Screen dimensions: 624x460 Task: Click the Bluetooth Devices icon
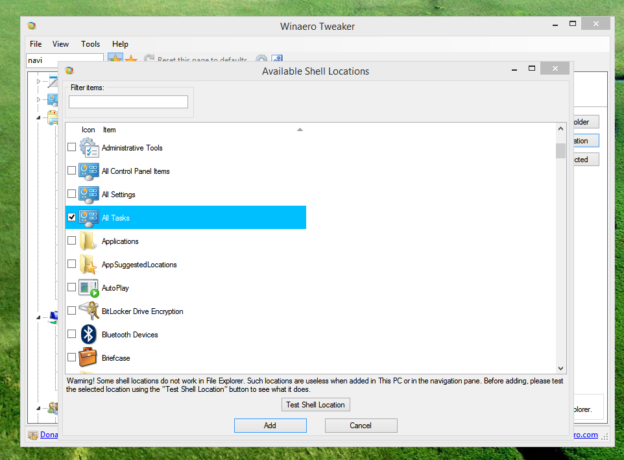88,334
